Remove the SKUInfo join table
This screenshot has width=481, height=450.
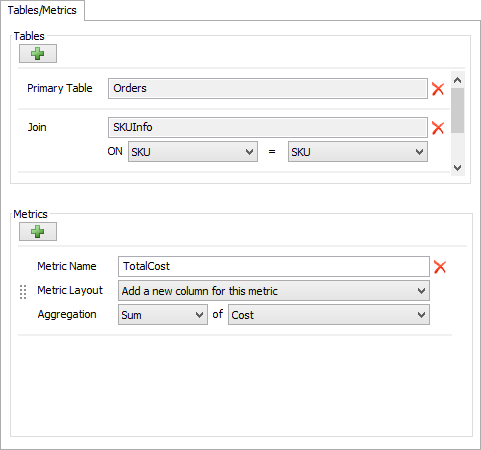pos(438,128)
